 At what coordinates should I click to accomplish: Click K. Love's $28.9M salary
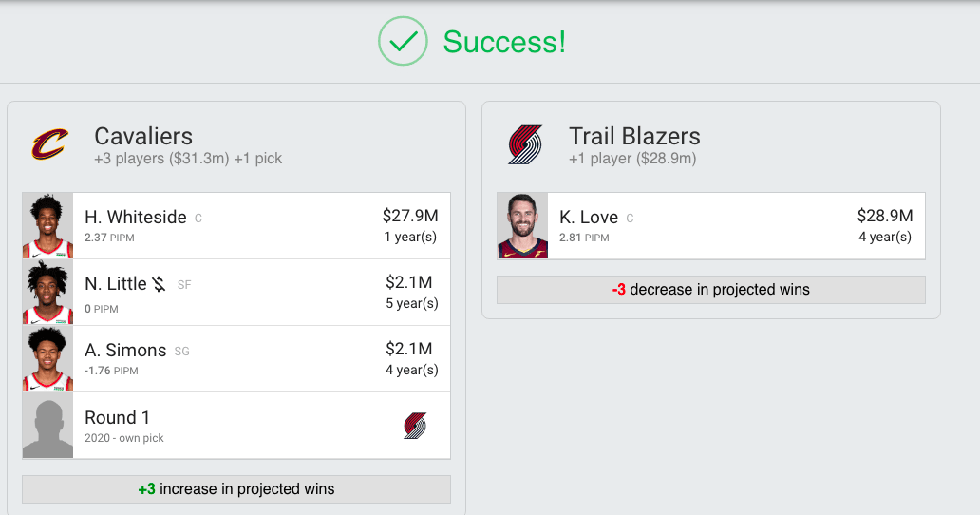point(884,216)
